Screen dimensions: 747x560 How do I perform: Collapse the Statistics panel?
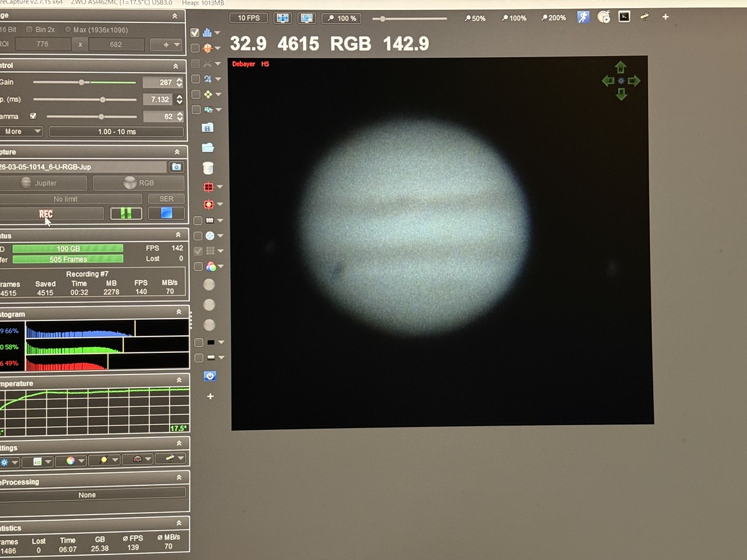(x=179, y=523)
